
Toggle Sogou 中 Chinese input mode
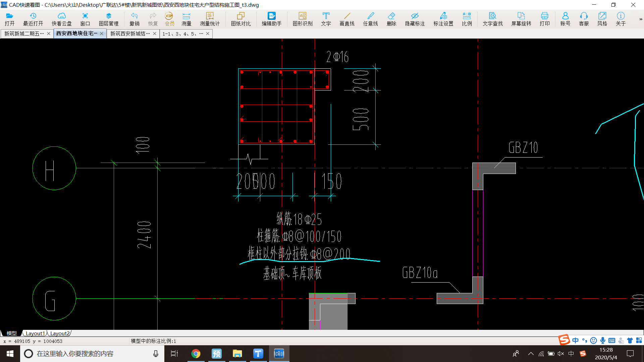(576, 341)
